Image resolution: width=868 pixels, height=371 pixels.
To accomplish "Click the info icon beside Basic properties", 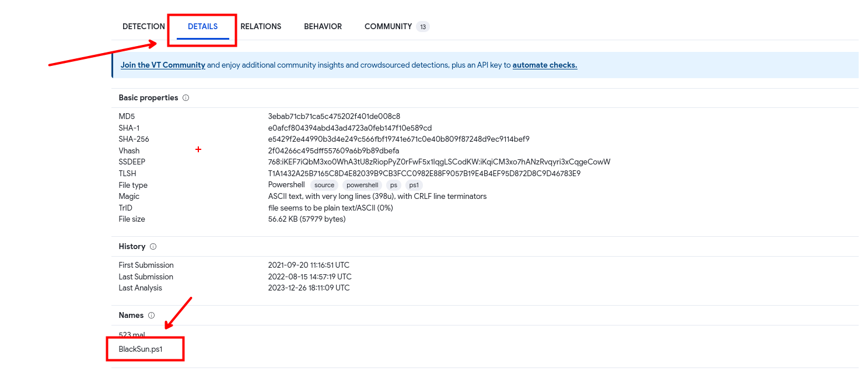I will 185,98.
